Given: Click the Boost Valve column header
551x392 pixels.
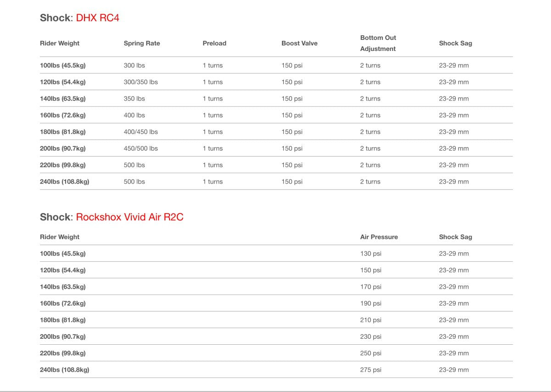Looking at the screenshot, I should 299,43.
